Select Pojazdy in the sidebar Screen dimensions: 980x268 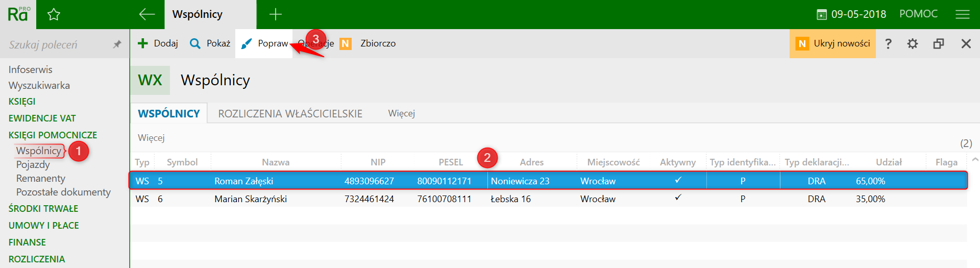pos(33,164)
